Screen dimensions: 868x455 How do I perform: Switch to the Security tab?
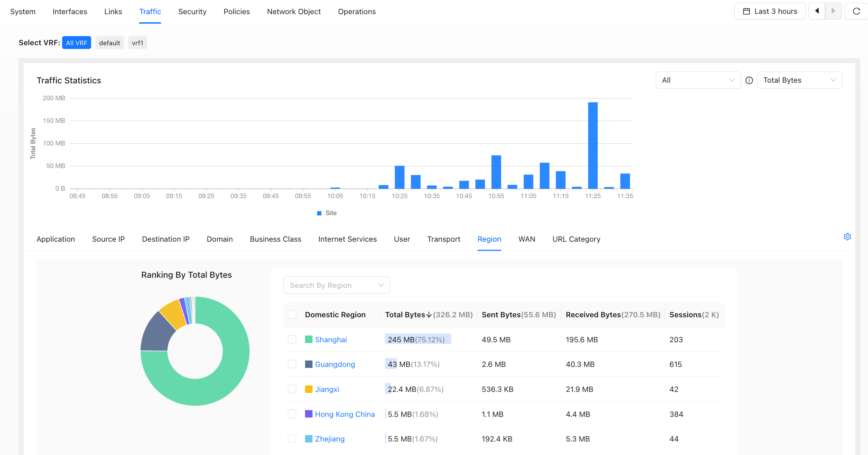(x=192, y=11)
